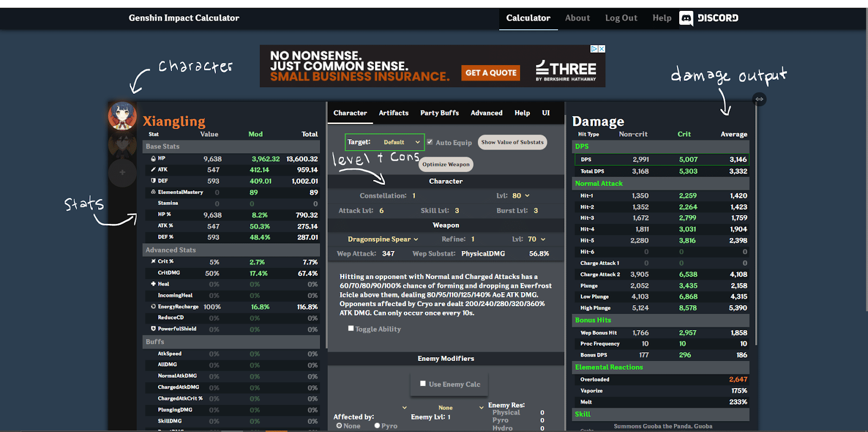Click the DEF shield stat icon

(x=154, y=180)
